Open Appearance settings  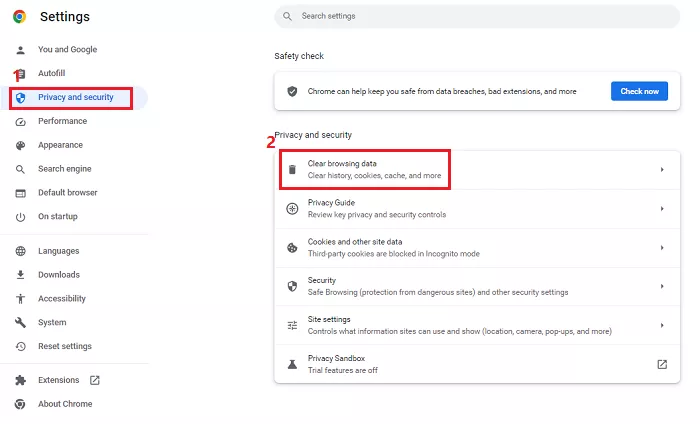[60, 145]
